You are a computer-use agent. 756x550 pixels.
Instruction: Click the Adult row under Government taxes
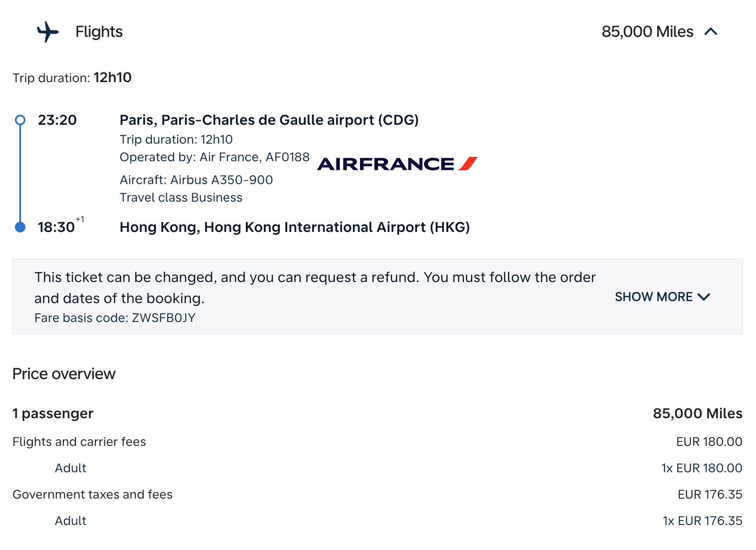pos(71,521)
